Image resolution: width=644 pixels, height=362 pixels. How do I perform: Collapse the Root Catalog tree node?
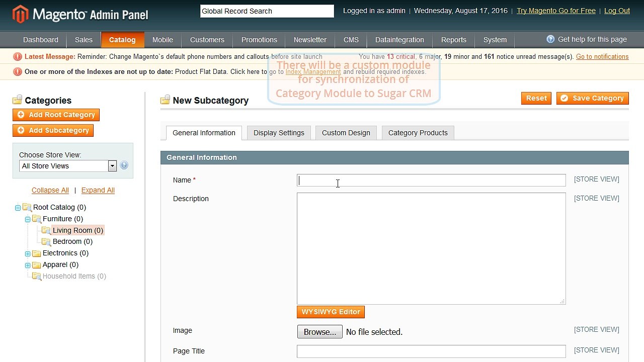click(x=18, y=208)
